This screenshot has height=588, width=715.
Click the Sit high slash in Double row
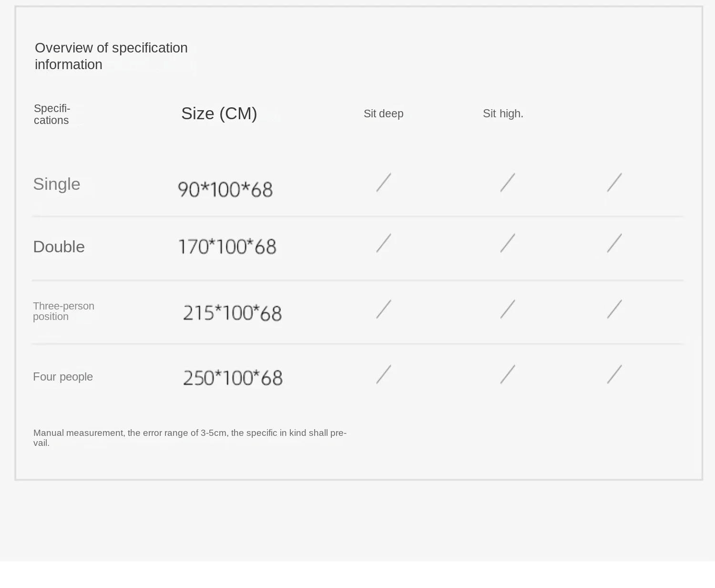(x=508, y=243)
